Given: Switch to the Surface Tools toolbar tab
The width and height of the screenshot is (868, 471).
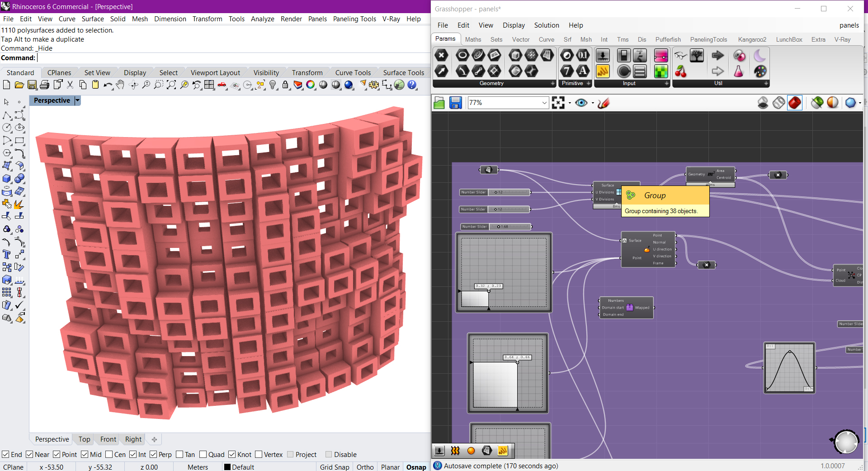Looking at the screenshot, I should point(403,72).
